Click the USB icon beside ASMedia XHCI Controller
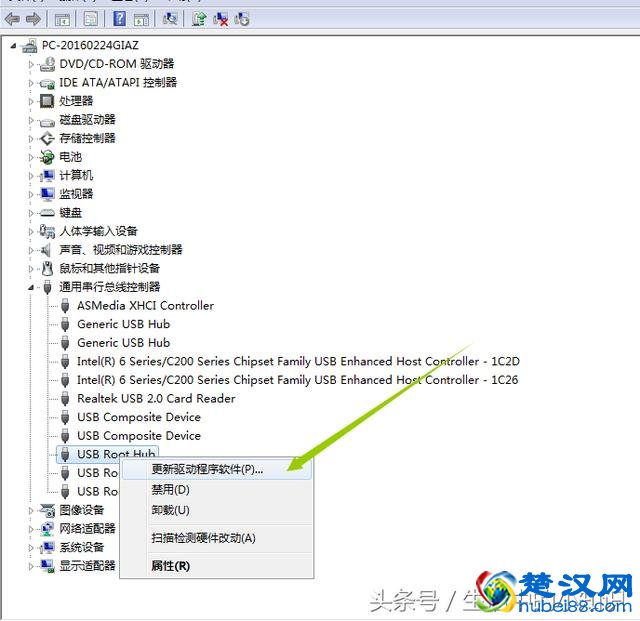The width and height of the screenshot is (640, 621). [65, 306]
